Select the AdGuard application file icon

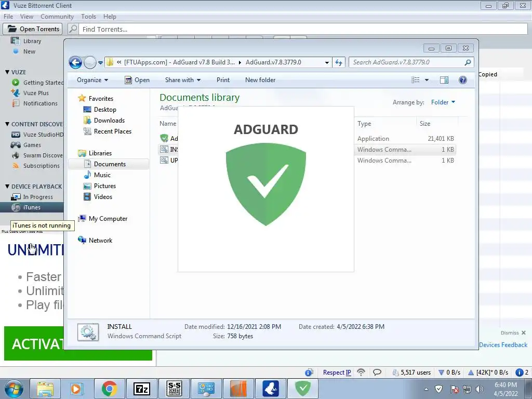pos(164,138)
